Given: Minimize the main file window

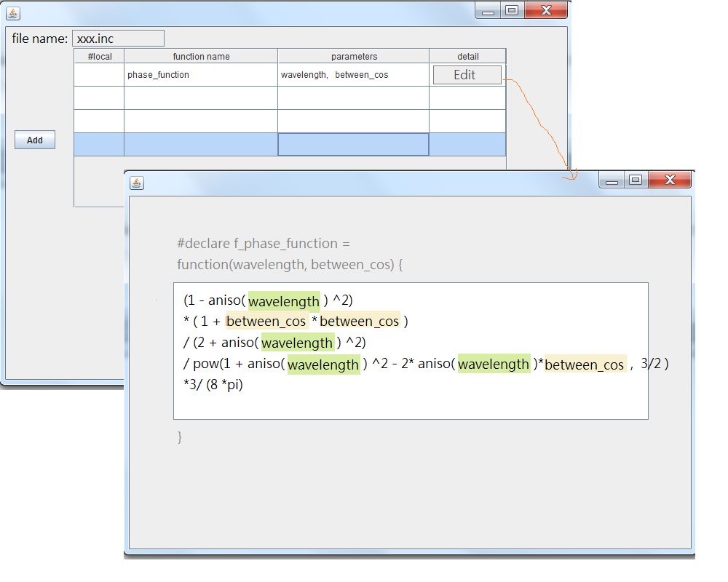Looking at the screenshot, I should [x=488, y=11].
